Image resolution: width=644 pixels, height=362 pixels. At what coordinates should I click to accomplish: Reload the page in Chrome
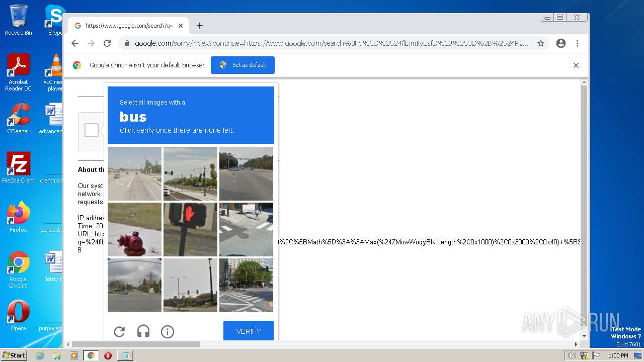pyautogui.click(x=107, y=43)
